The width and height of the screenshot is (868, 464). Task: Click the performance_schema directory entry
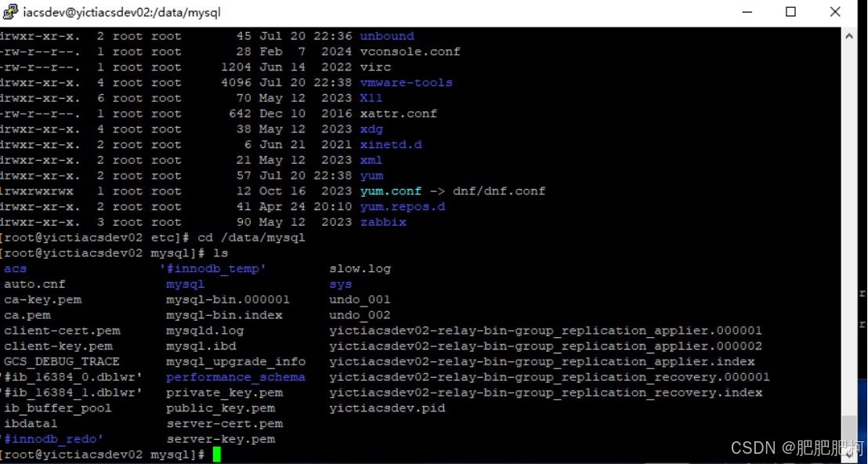[236, 377]
